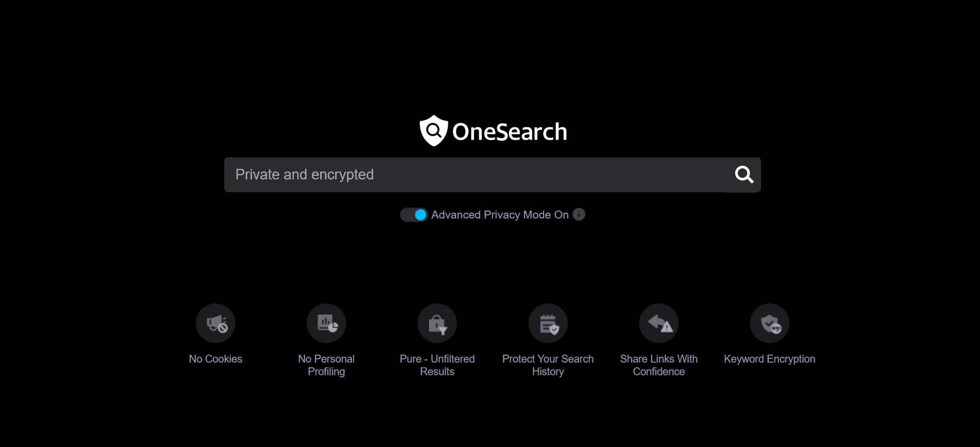Viewport: 980px width, 447px height.
Task: Turn off the Advanced Privacy Mode switch
Action: (x=414, y=215)
